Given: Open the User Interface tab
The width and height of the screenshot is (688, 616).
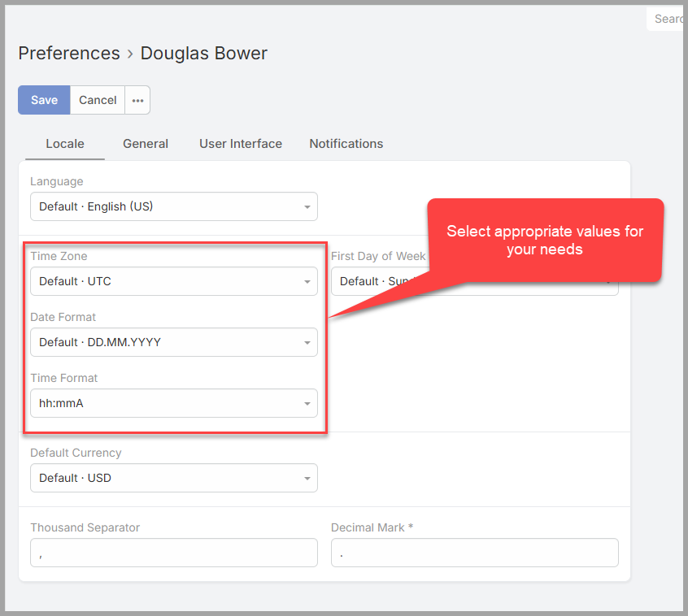Looking at the screenshot, I should 241,144.
